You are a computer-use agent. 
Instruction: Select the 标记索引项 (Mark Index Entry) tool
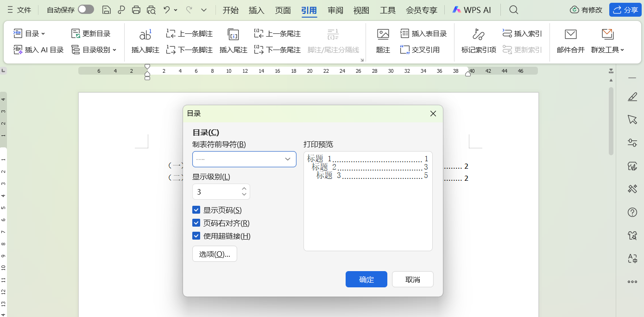coord(478,40)
